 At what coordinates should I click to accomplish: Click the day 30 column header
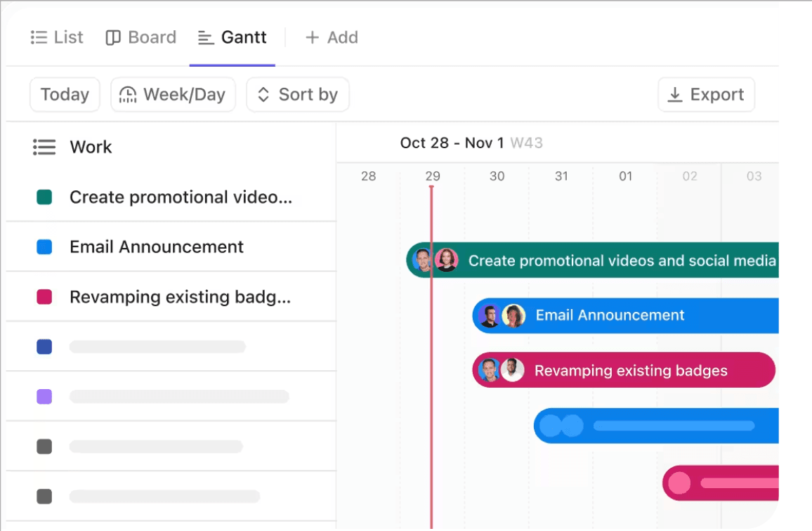point(497,176)
